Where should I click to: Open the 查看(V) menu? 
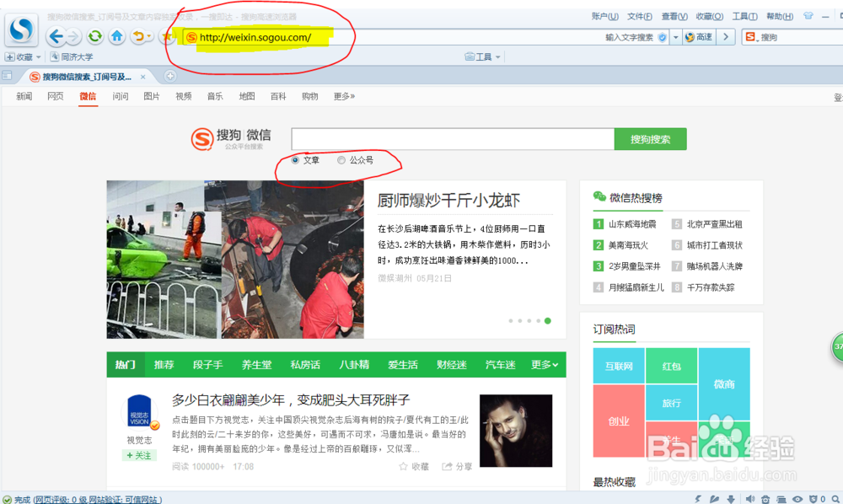674,17
